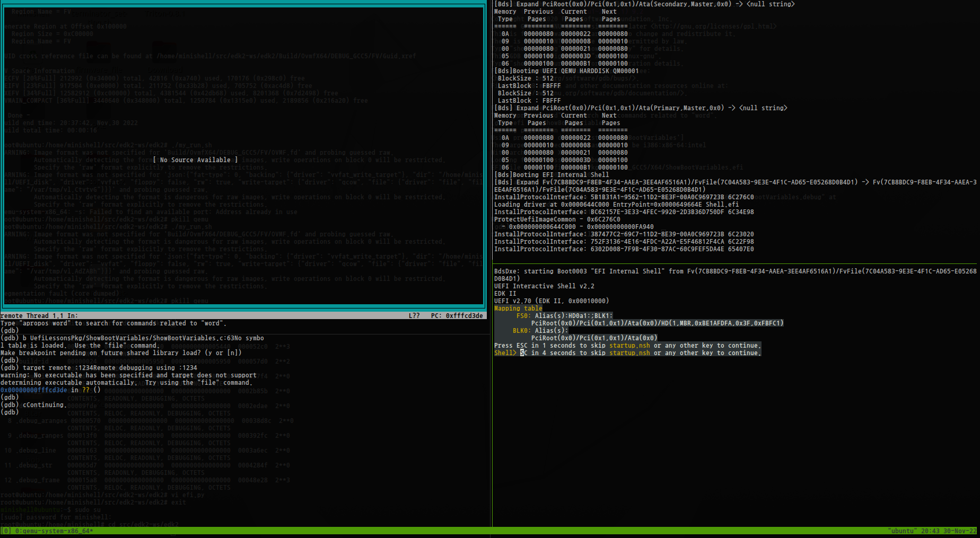The width and height of the screenshot is (980, 538).
Task: Click the 20:43 30-Nov-22 clock in status bar
Action: (948, 531)
